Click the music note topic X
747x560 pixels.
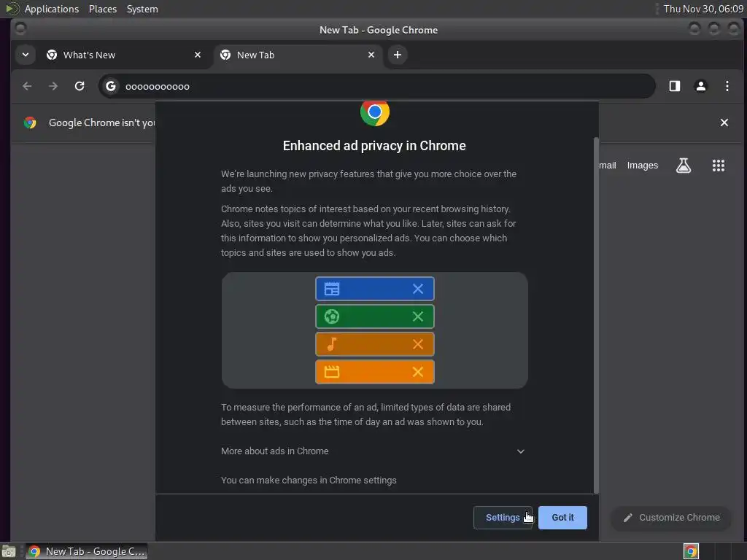click(418, 344)
